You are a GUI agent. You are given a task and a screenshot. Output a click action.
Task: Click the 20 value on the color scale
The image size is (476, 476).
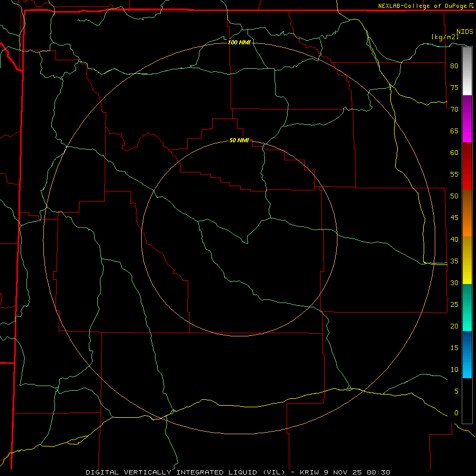click(x=454, y=326)
